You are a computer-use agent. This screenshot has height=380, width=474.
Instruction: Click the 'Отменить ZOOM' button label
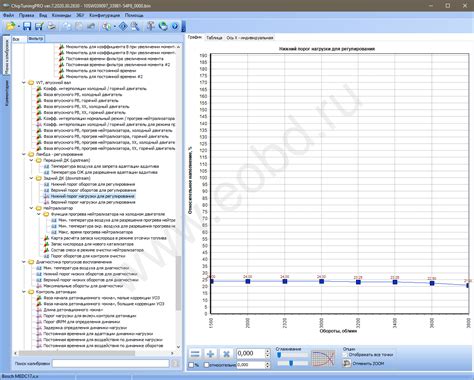368,364
